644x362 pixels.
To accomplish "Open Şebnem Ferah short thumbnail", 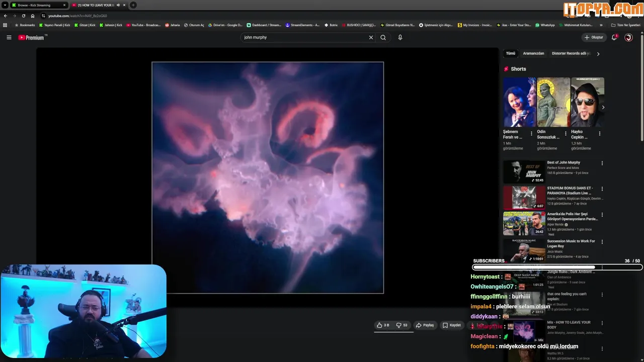I will click(519, 102).
